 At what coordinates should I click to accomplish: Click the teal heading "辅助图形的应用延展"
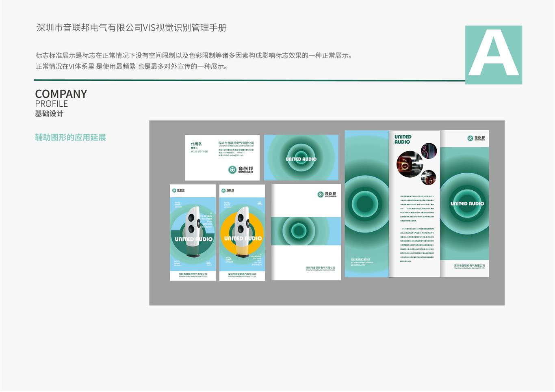pos(70,137)
